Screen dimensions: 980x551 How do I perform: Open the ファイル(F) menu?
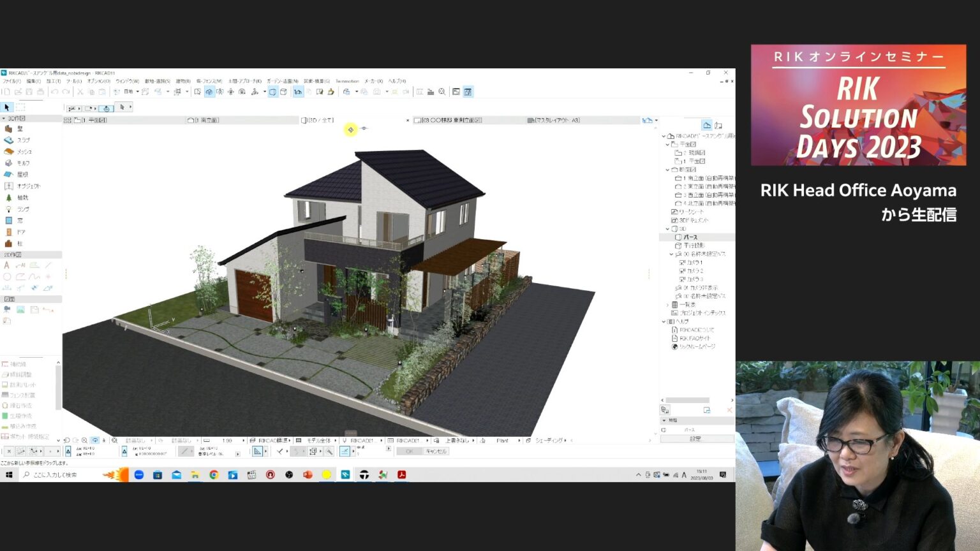click(x=11, y=82)
